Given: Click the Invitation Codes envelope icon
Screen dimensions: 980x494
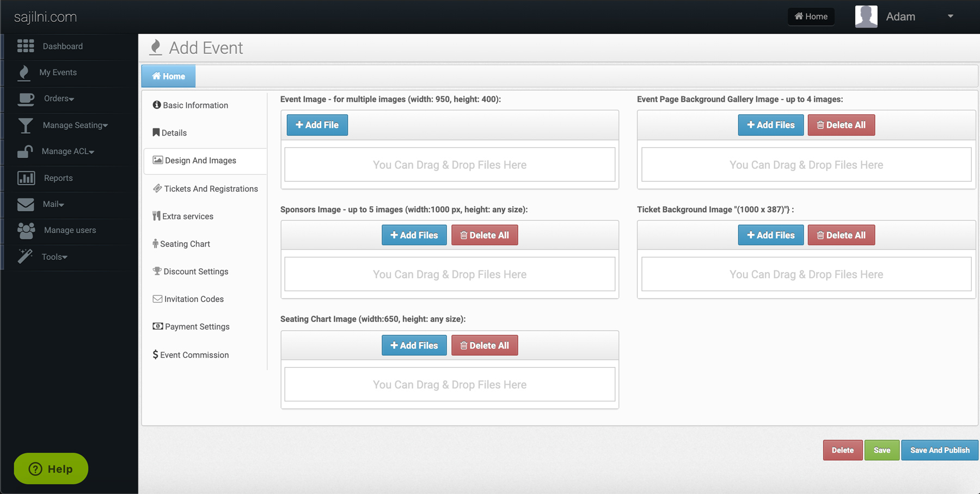Looking at the screenshot, I should click(157, 299).
